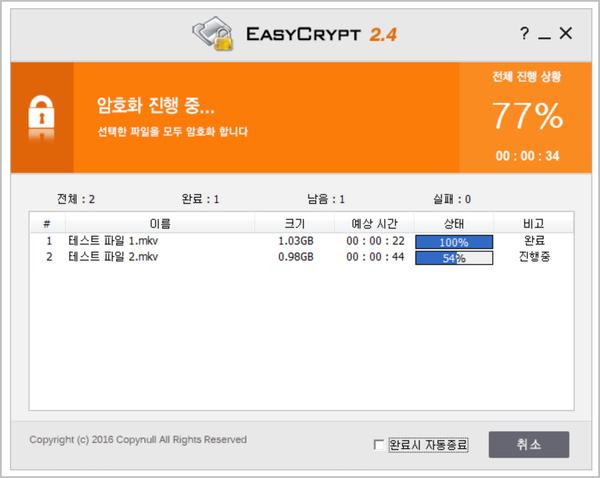This screenshot has width=600, height=478.
Task: Click the 전체 진행 상황 label
Action: click(527, 77)
